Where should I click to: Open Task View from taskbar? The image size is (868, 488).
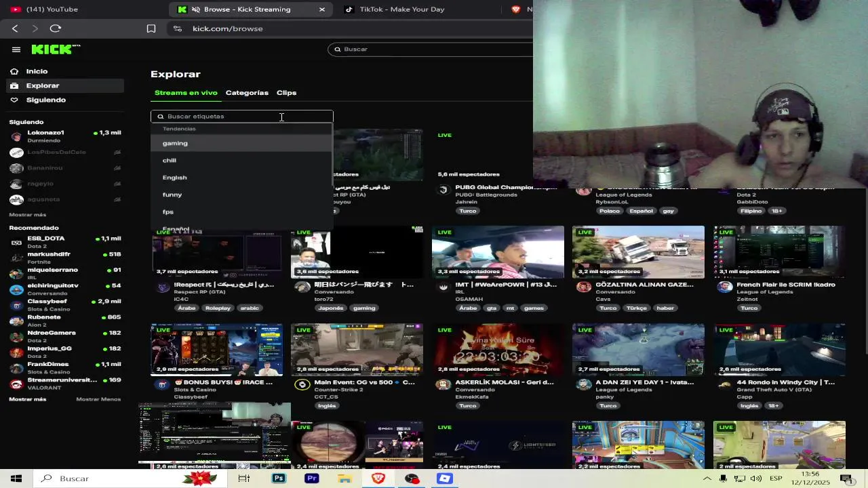pos(244,479)
